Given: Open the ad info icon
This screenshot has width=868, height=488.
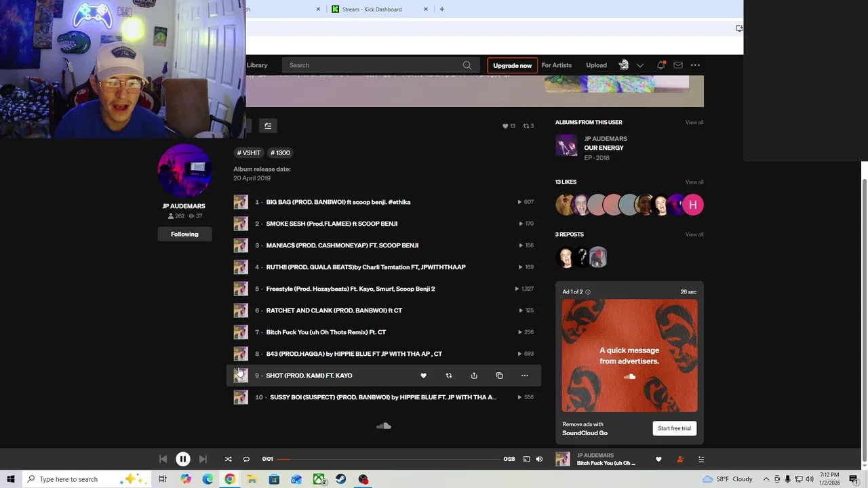Looking at the screenshot, I should click(588, 292).
